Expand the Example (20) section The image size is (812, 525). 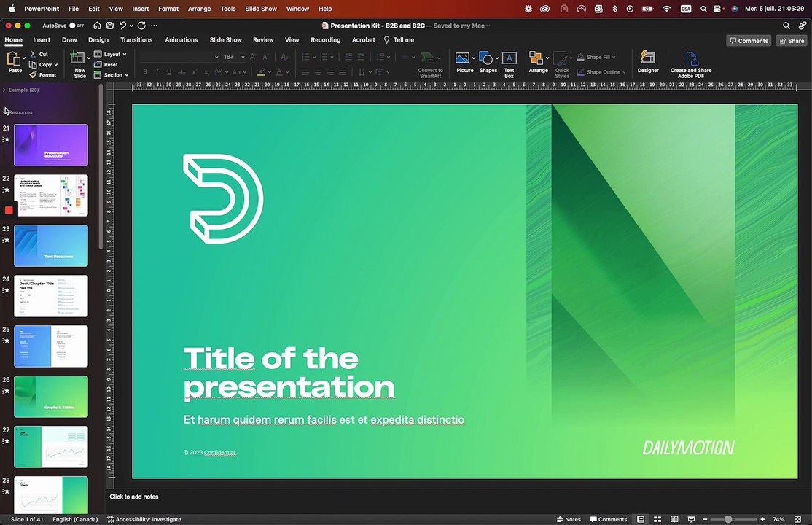4,90
